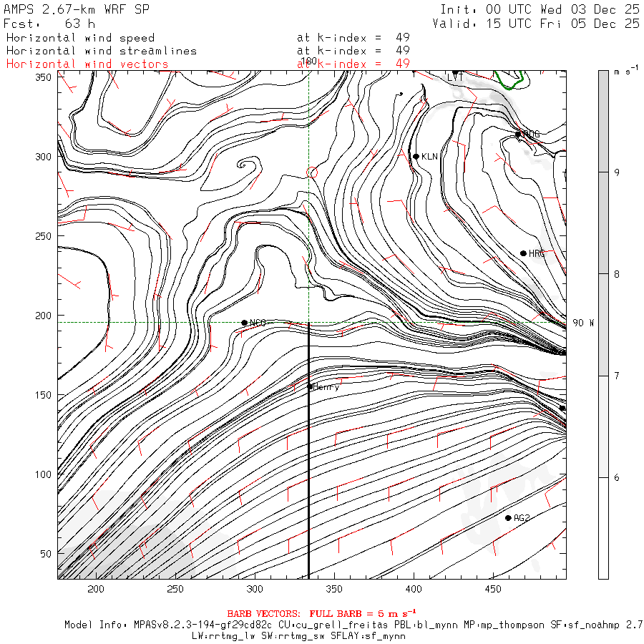Image resolution: width=644 pixels, height=644 pixels.
Task: Click the Henry station label
Action: 326,387
